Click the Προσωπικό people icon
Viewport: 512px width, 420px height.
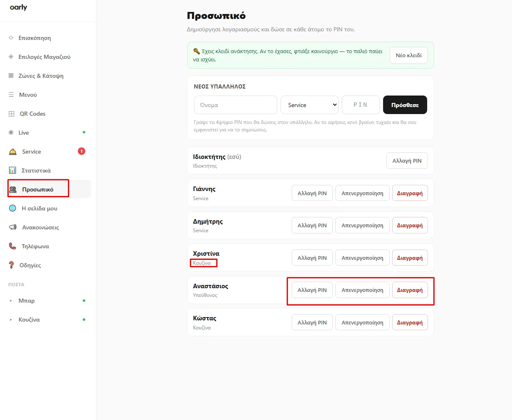(x=13, y=189)
